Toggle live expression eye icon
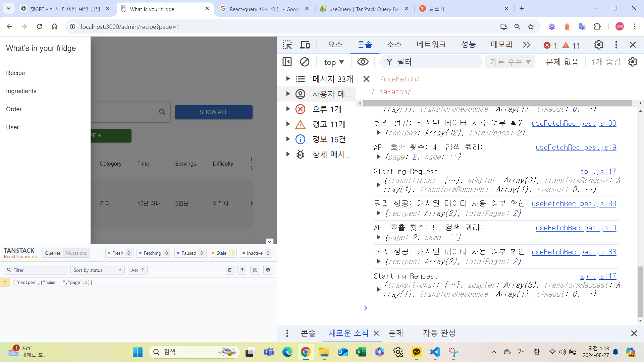 [x=363, y=62]
